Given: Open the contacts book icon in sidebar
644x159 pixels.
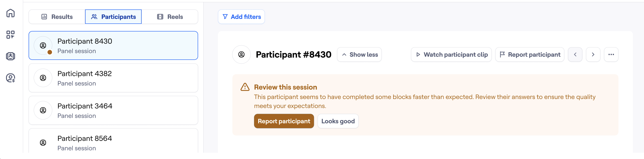Looking at the screenshot, I should click(11, 56).
